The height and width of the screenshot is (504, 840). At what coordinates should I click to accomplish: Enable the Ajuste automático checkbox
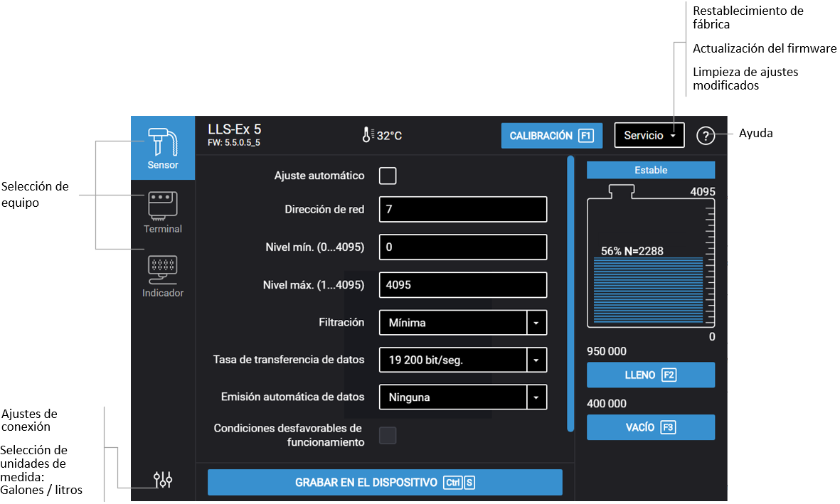[388, 176]
